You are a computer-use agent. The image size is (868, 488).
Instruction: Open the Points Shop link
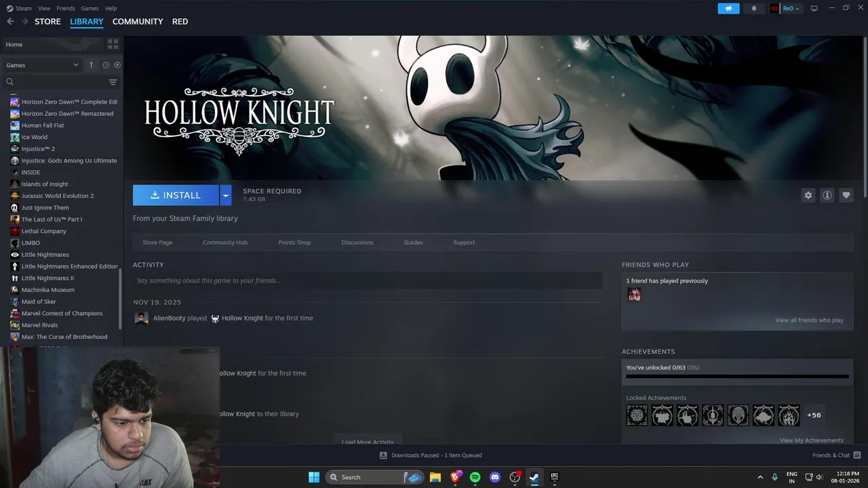pyautogui.click(x=294, y=243)
